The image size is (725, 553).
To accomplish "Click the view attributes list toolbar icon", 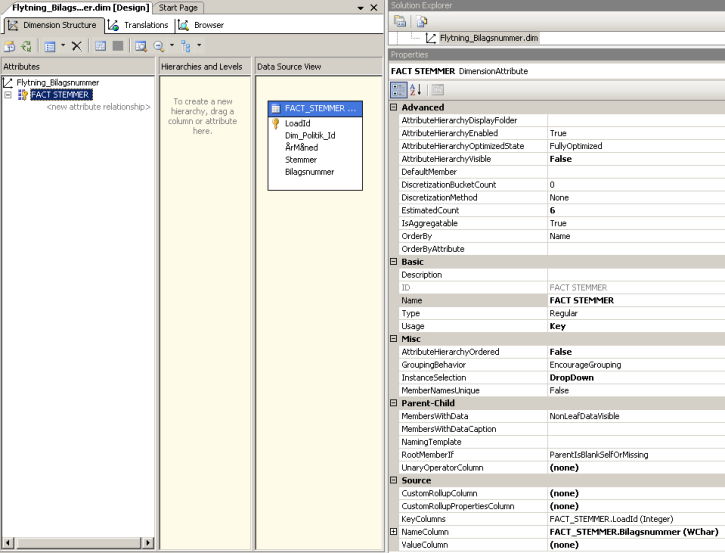I will 49,46.
